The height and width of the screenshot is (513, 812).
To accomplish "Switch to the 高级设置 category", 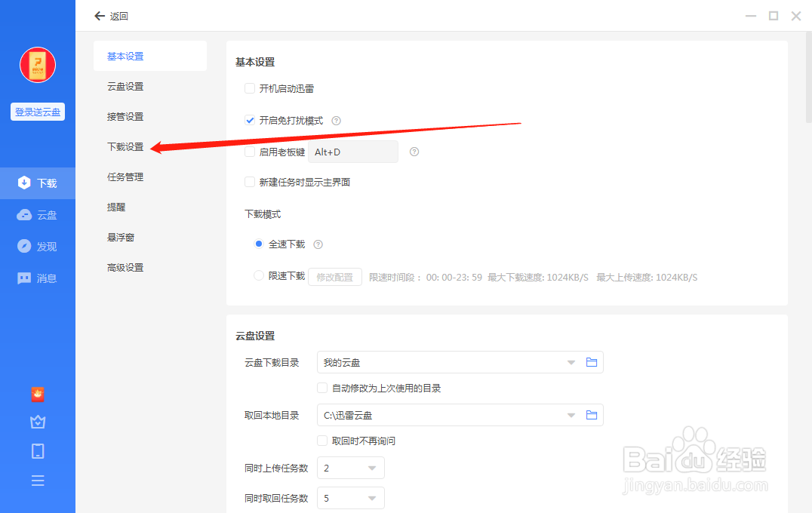I will [125, 267].
